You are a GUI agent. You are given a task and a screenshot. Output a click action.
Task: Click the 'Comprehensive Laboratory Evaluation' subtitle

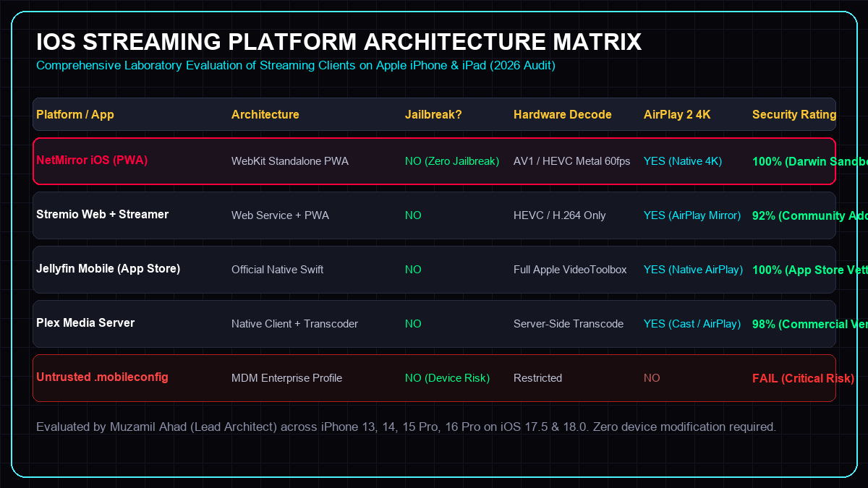296,66
